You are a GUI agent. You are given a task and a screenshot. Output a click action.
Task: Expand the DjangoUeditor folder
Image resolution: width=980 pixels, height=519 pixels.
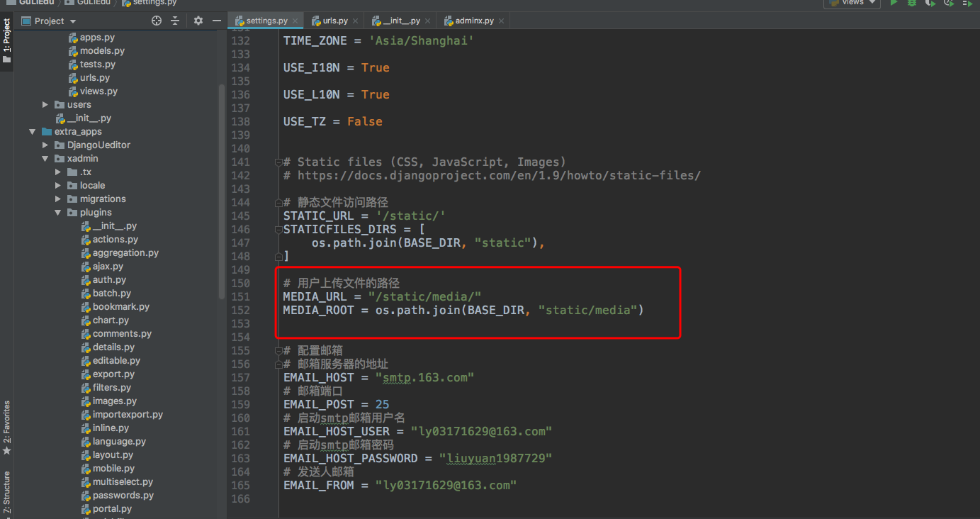46,145
